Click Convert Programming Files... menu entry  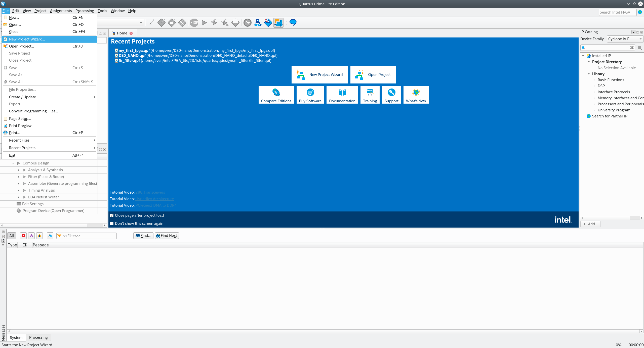[49, 111]
